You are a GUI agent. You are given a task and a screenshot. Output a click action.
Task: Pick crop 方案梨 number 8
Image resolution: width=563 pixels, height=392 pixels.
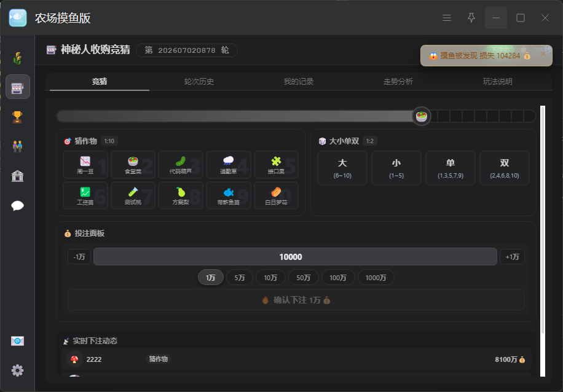(x=181, y=195)
